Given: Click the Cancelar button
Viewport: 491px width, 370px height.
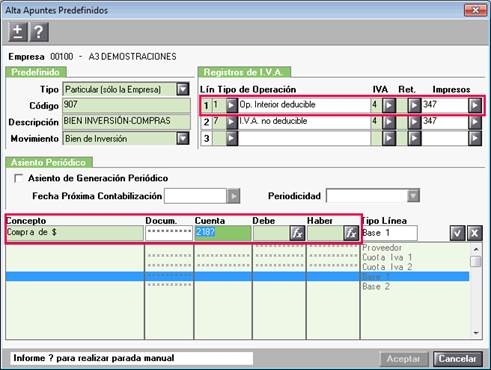Looking at the screenshot, I should coord(457,359).
